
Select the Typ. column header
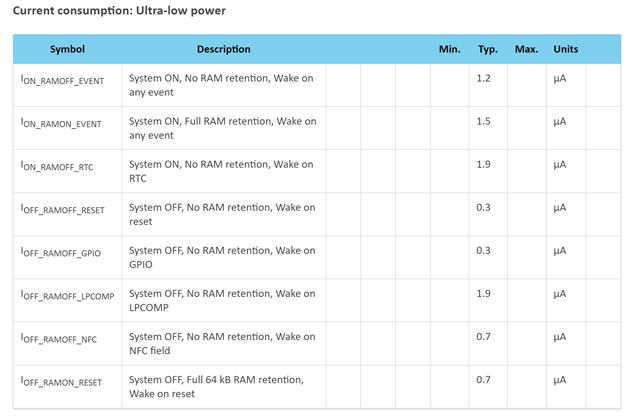click(488, 49)
